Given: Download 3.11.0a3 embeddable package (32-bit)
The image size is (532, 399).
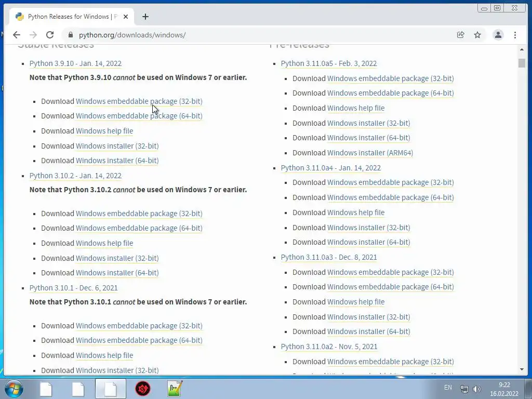Looking at the screenshot, I should pos(391,272).
